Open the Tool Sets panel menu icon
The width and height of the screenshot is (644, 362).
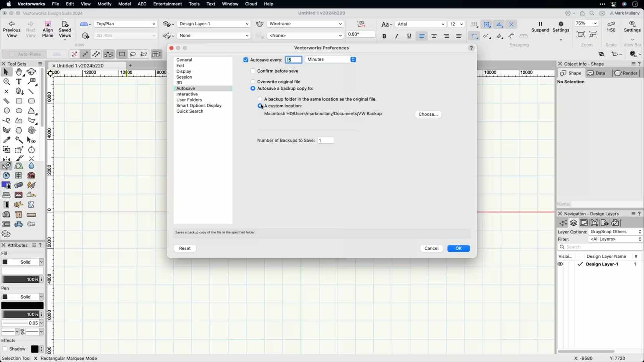[x=40, y=64]
